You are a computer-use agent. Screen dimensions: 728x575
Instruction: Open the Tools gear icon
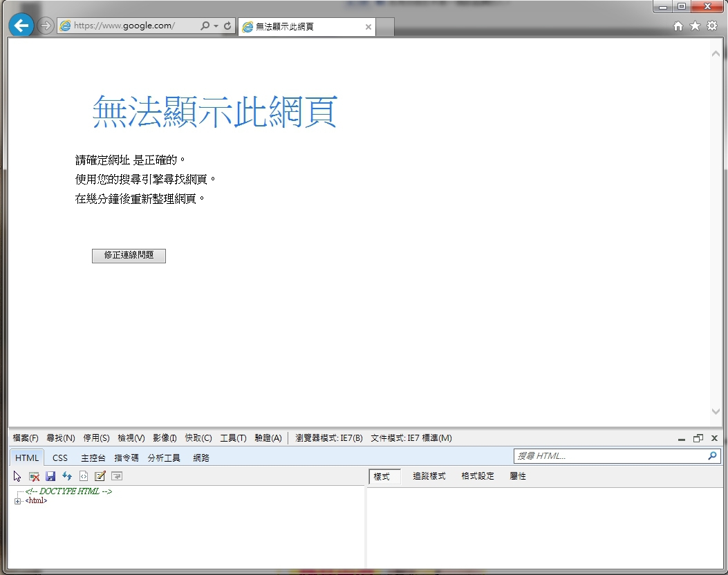click(712, 26)
